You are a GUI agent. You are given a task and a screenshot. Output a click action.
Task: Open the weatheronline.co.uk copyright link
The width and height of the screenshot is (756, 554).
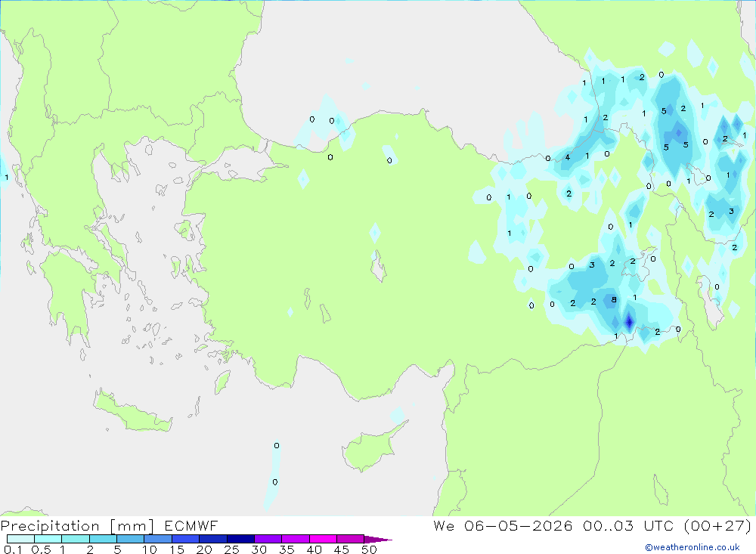coord(692,547)
